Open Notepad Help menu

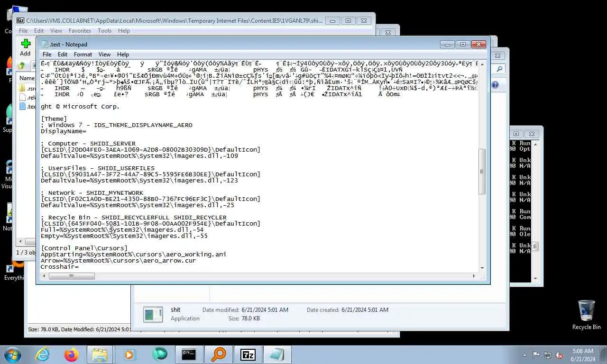[123, 55]
